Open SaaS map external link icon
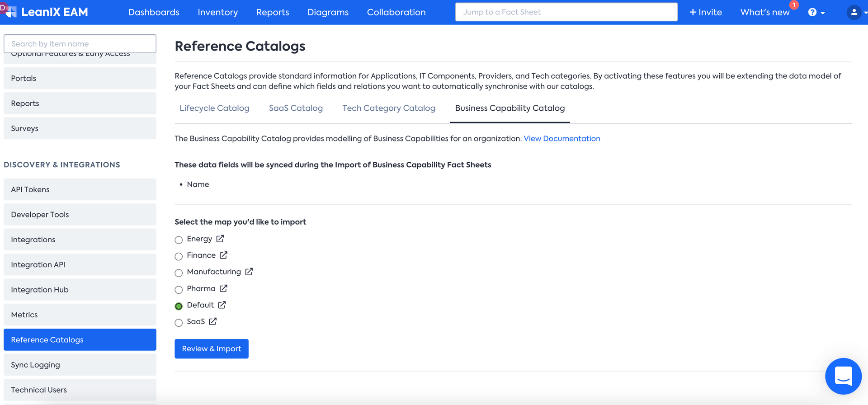The image size is (868, 405). [x=213, y=321]
